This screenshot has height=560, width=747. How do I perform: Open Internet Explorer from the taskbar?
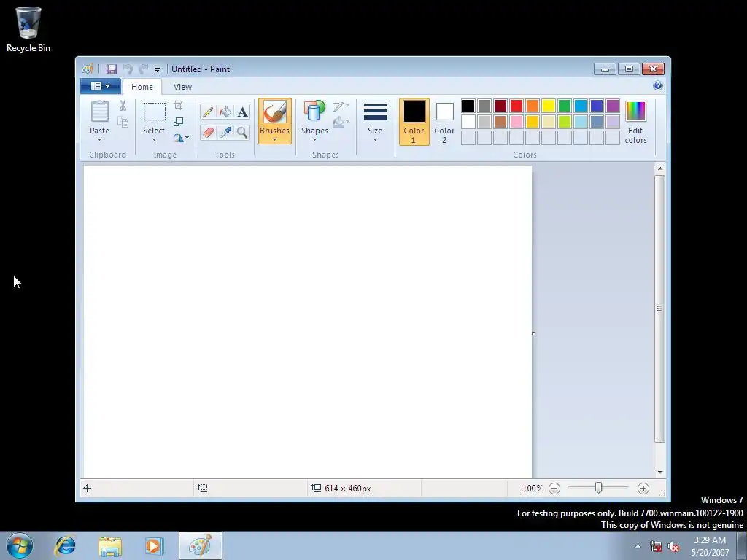(65, 545)
